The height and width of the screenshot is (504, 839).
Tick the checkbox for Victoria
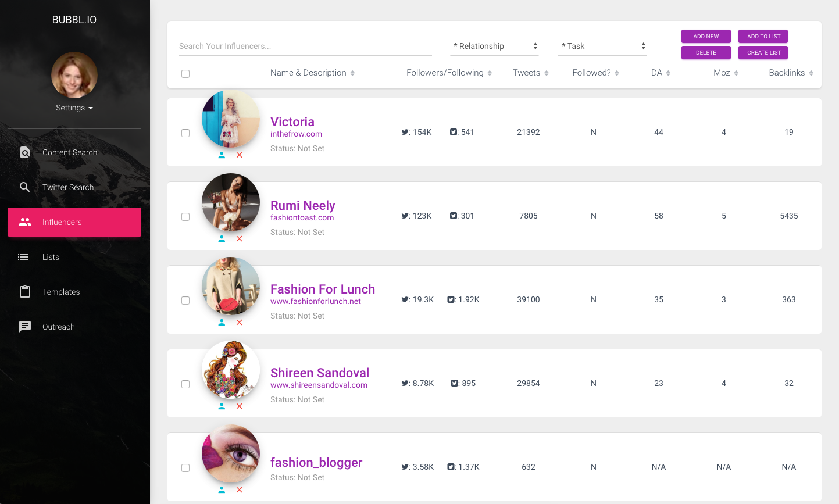tap(185, 133)
